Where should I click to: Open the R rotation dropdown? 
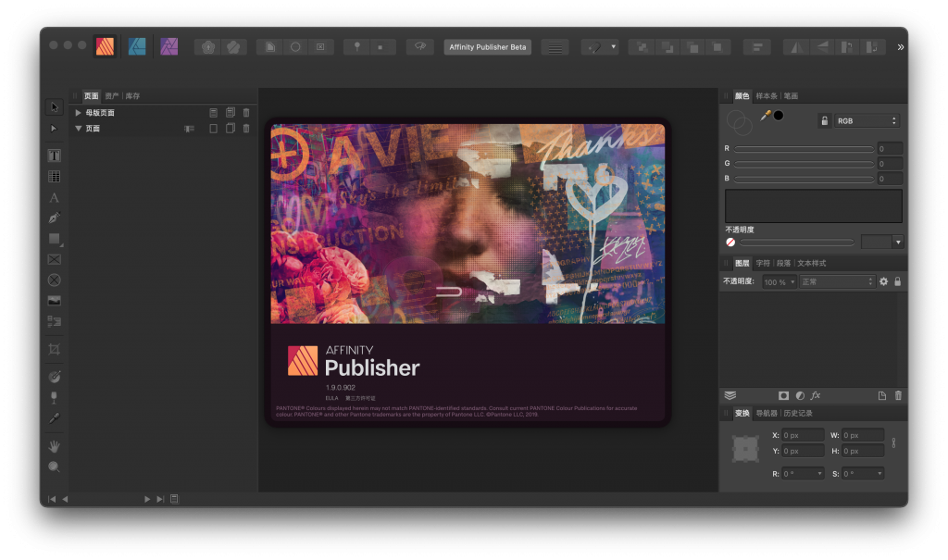(819, 474)
